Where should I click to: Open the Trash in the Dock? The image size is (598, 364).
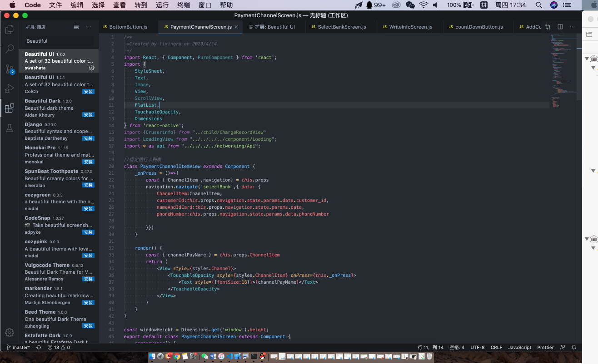[429, 357]
